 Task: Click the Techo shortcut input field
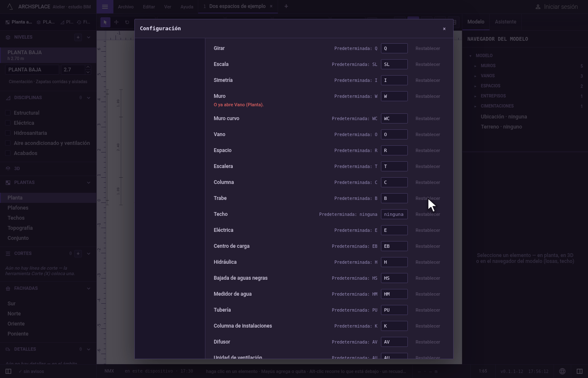(x=394, y=215)
